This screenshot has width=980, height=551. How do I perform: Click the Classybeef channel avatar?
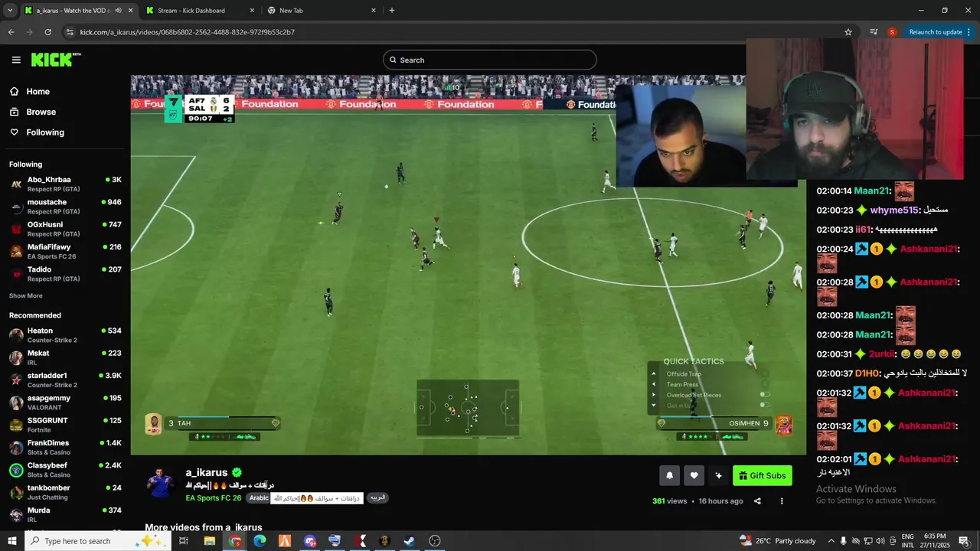tap(16, 469)
